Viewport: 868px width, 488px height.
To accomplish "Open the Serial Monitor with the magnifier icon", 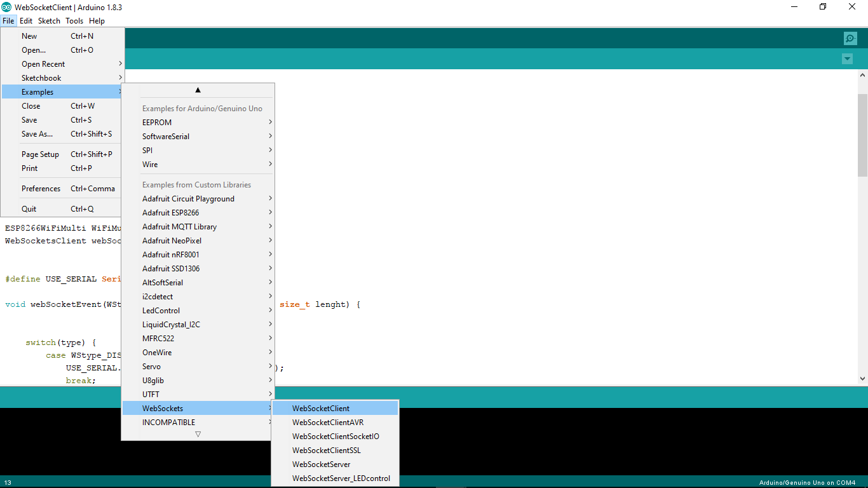I will 850,38.
